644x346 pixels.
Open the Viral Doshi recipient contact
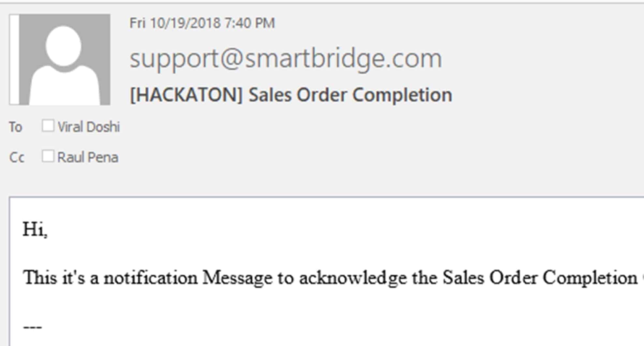[x=89, y=127]
